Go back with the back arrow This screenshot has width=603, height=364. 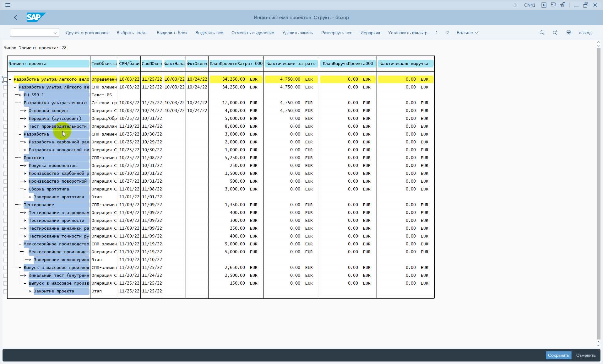(x=15, y=18)
